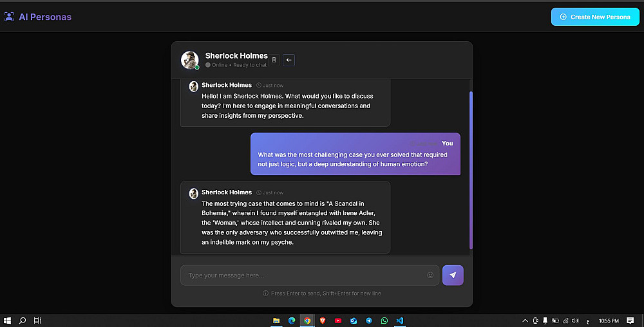644x327 pixels.
Task: Switch to Google Chrome in taskbar
Action: click(307, 321)
